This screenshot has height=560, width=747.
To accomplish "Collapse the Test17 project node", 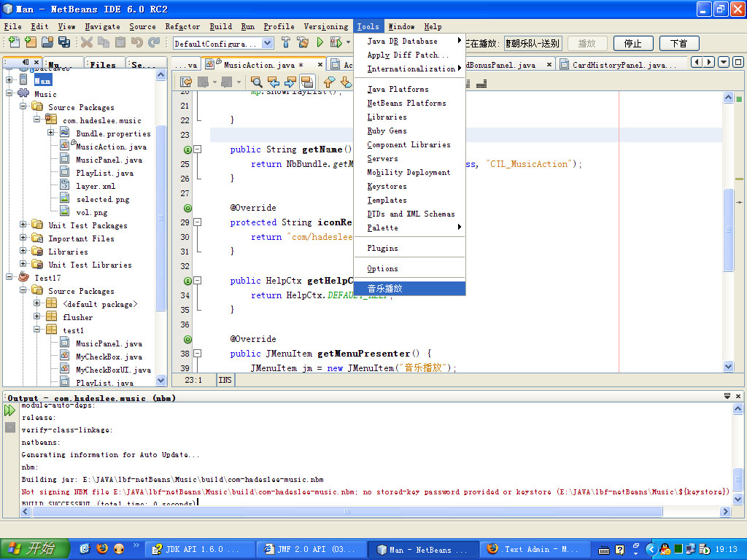I will pos(9,276).
